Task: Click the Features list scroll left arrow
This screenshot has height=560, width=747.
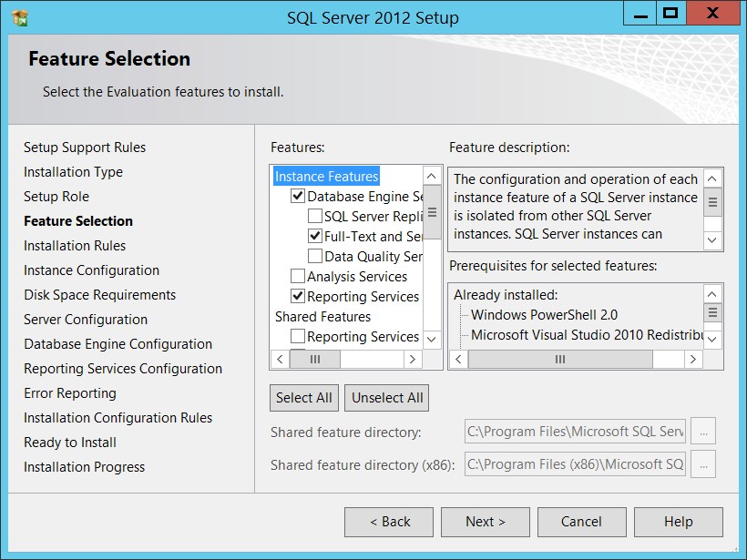Action: coord(281,359)
